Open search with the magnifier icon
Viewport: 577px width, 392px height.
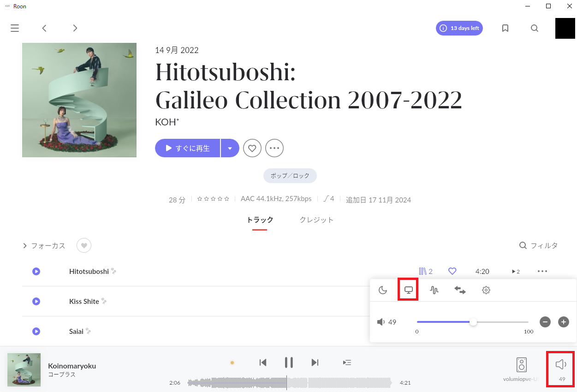click(535, 28)
